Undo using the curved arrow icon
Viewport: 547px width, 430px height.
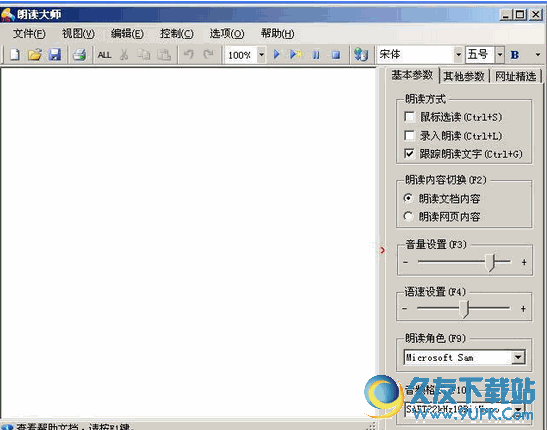(x=189, y=54)
